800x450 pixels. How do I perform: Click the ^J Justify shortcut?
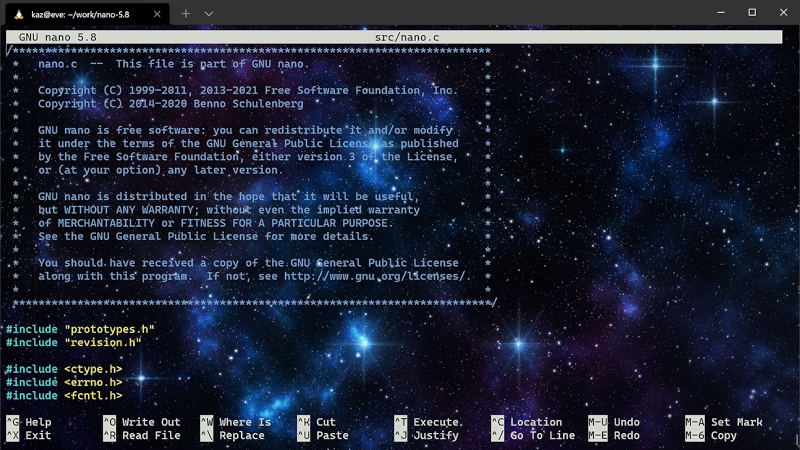pyautogui.click(x=427, y=435)
